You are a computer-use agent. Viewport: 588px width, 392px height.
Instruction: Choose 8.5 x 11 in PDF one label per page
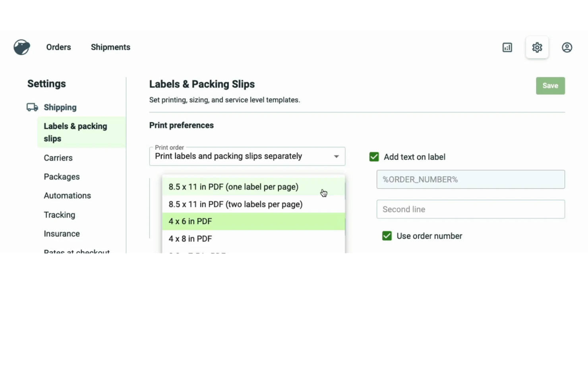click(x=234, y=187)
